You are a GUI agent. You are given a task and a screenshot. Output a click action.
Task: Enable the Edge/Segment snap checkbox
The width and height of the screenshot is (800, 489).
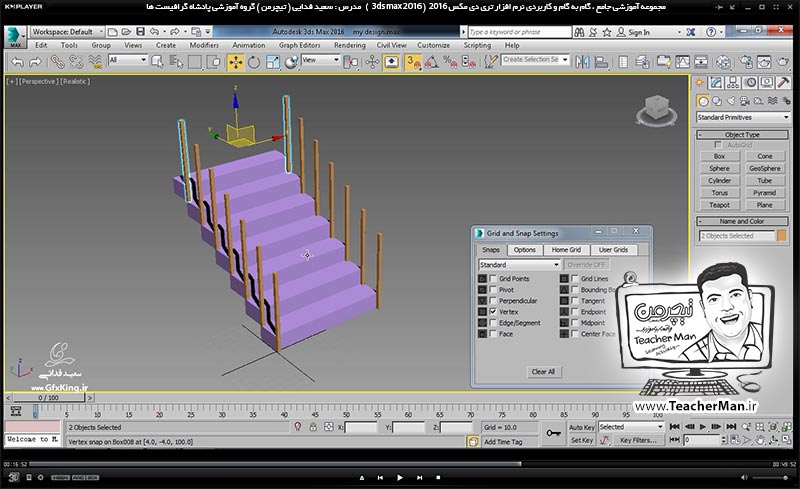pos(493,323)
